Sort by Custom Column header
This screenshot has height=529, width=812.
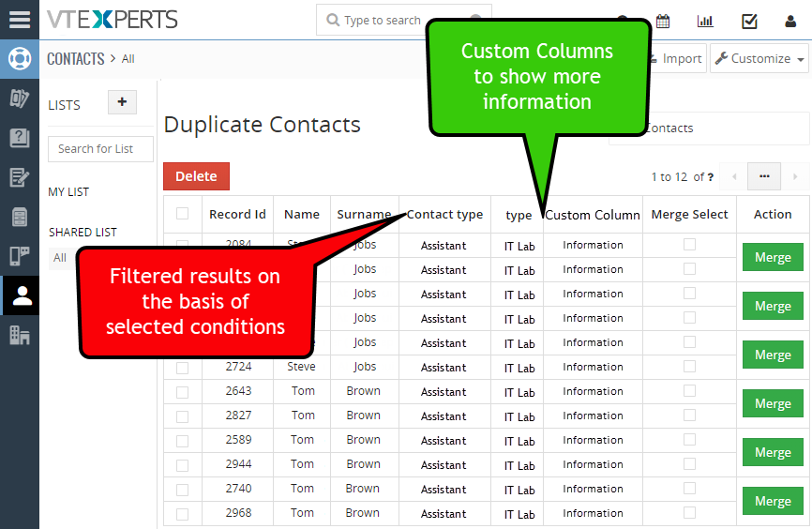pos(593,215)
